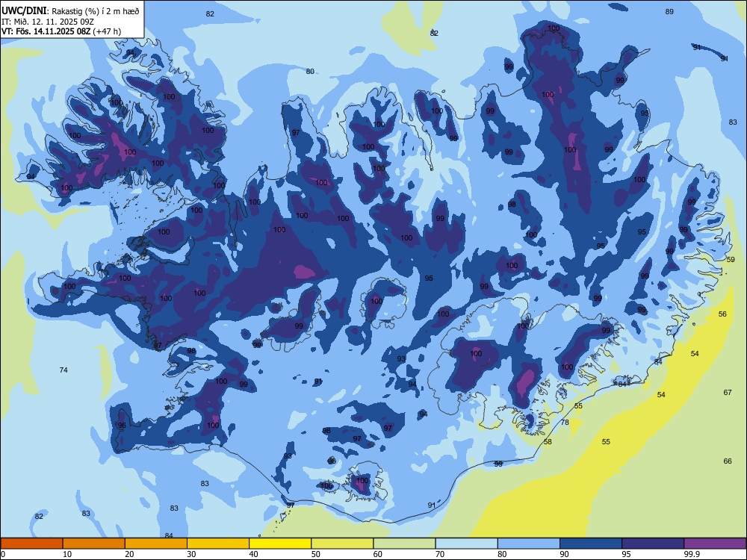Click the legend scale label '30'
747x560 pixels.
pyautogui.click(x=191, y=554)
